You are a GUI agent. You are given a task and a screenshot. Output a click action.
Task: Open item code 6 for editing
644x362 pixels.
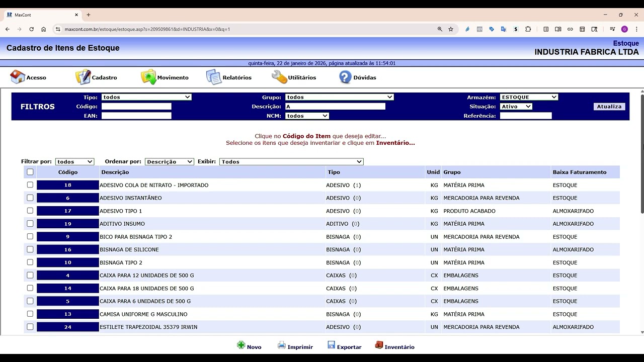click(68, 198)
